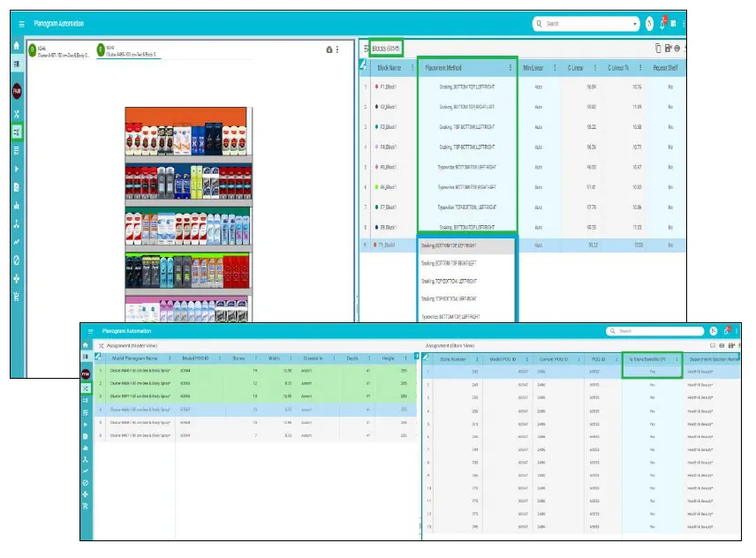756x558 pixels.
Task: Open hamburger menu in upper Planogram Automation window
Action: (21, 24)
